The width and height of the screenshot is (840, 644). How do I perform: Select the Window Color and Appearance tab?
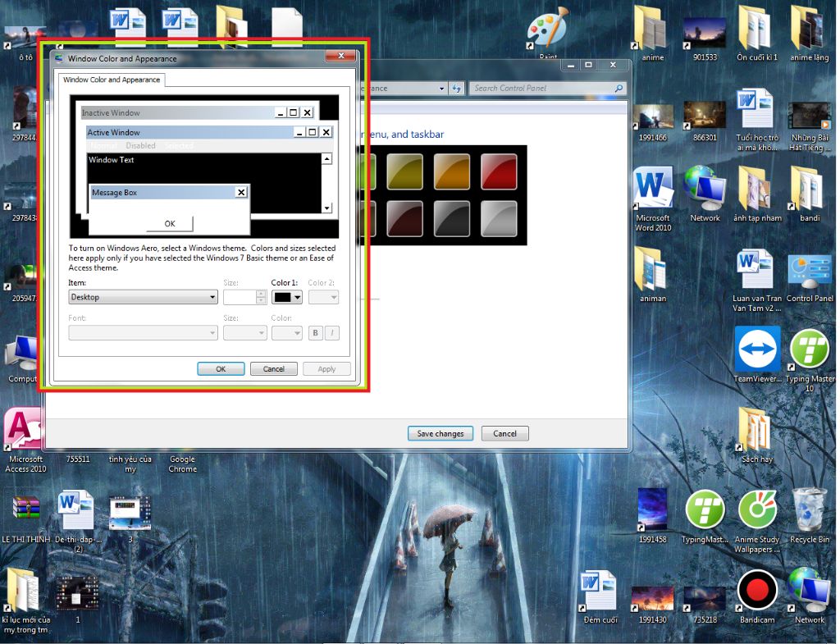click(x=112, y=80)
